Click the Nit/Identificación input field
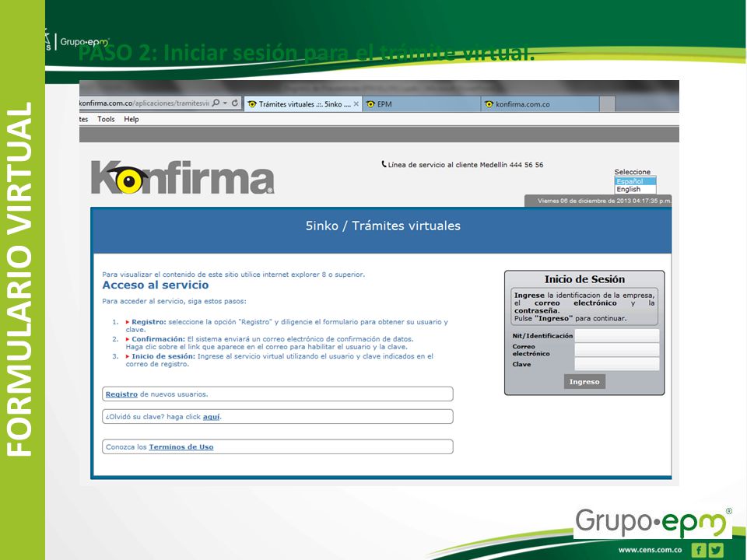 coord(617,335)
